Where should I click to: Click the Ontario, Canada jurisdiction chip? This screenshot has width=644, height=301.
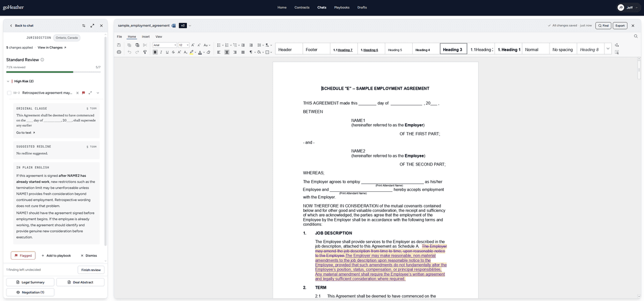pos(67,38)
